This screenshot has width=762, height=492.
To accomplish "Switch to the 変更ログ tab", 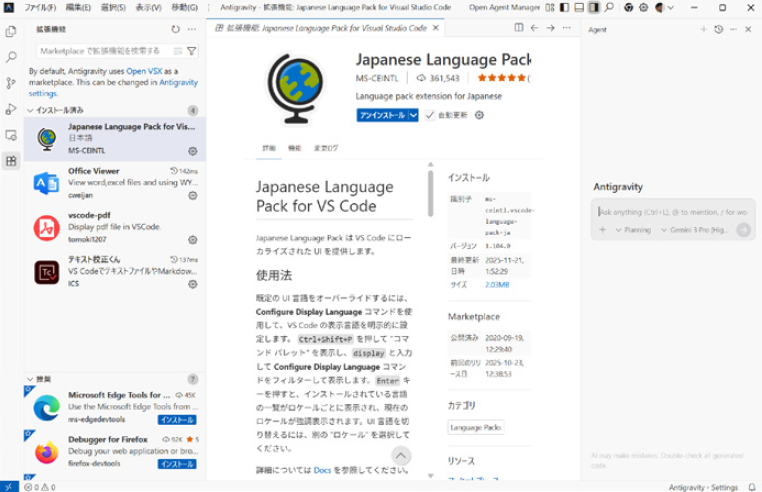I will (326, 148).
